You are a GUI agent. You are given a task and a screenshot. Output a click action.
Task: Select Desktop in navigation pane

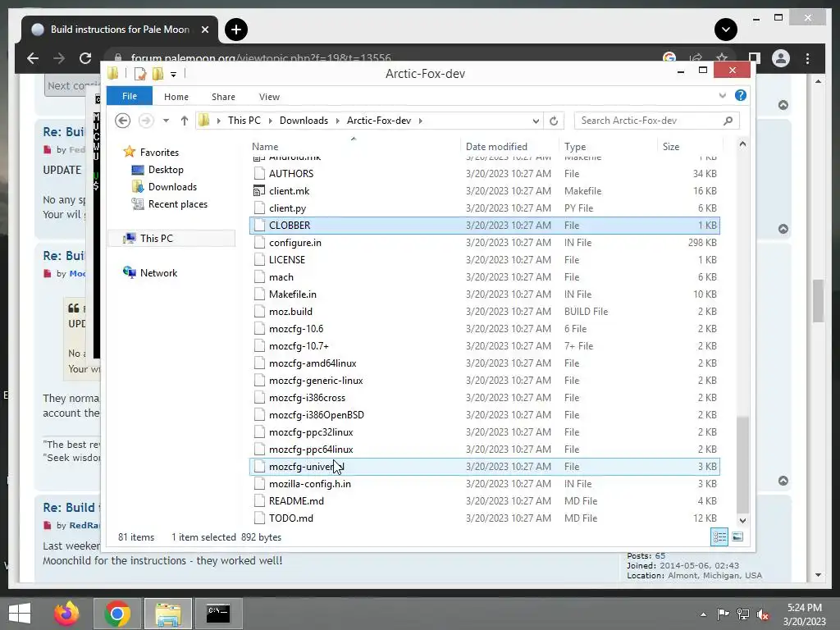[166, 170]
